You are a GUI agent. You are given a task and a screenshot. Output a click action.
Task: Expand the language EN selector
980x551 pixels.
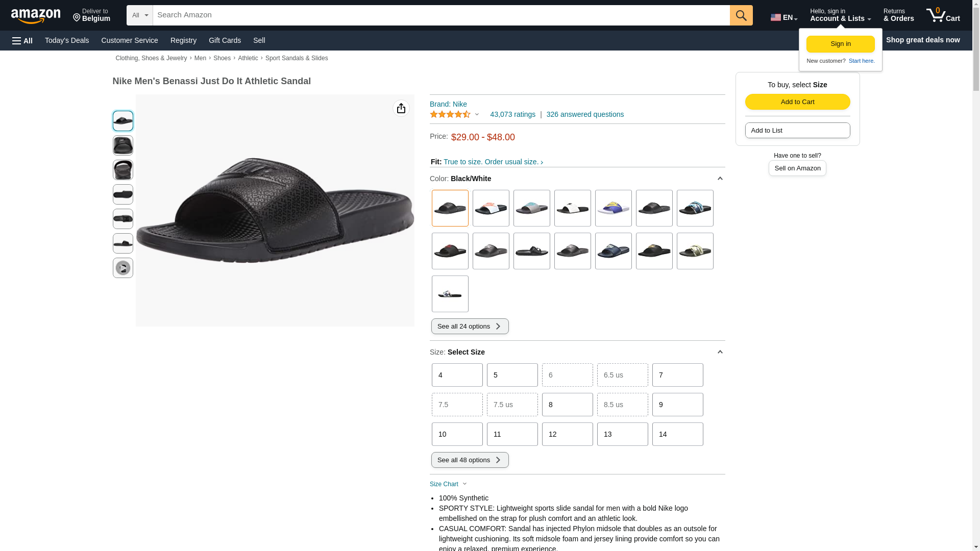pos(783,17)
